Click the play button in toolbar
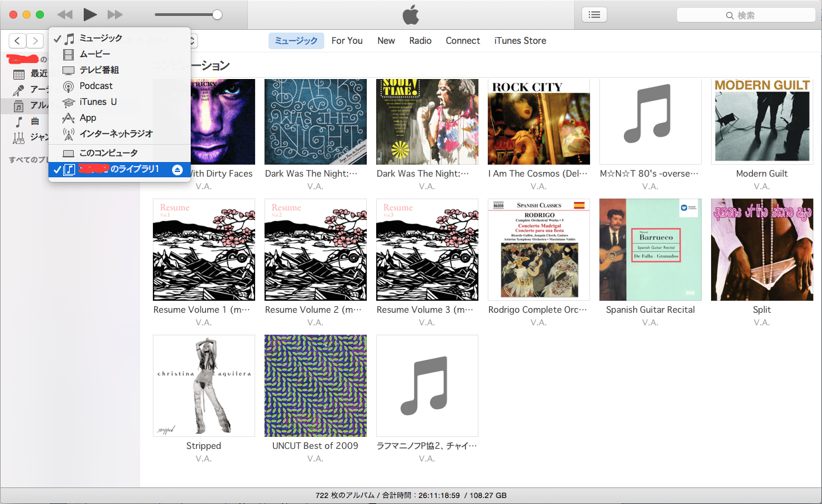822x504 pixels. (90, 15)
